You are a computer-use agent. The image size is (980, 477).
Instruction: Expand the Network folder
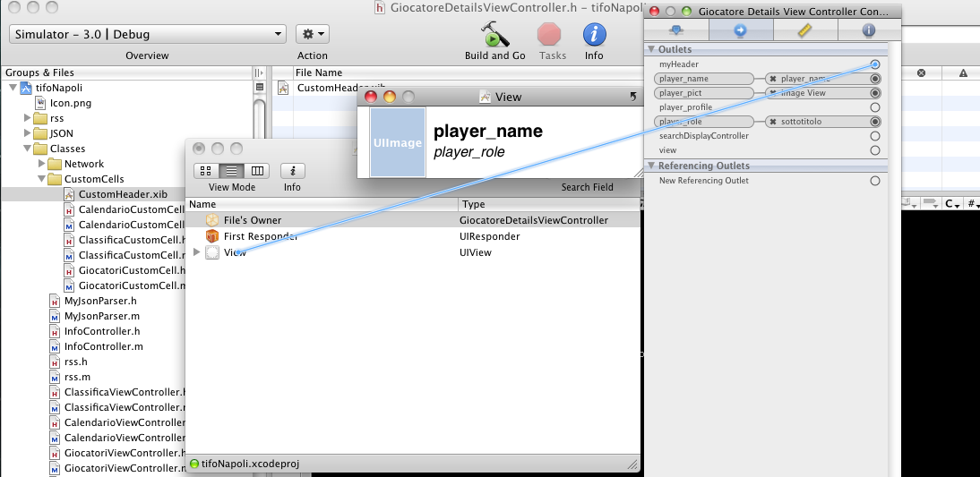(42, 164)
